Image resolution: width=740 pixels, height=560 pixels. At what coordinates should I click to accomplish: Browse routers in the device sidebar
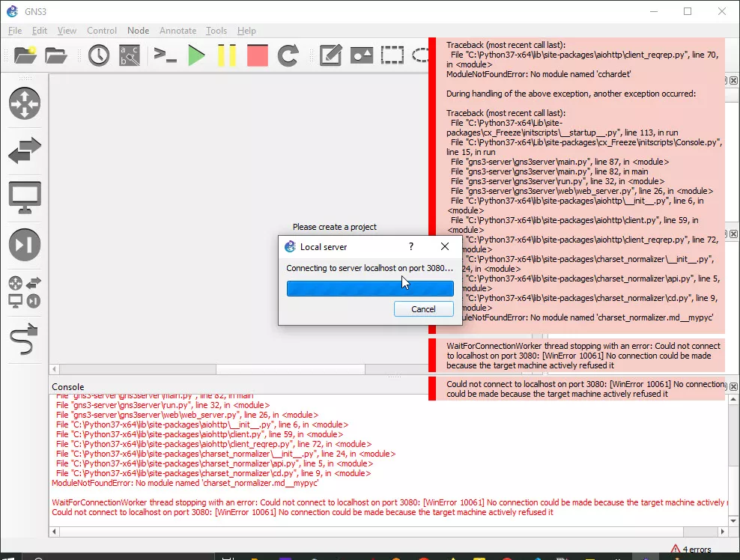(25, 103)
